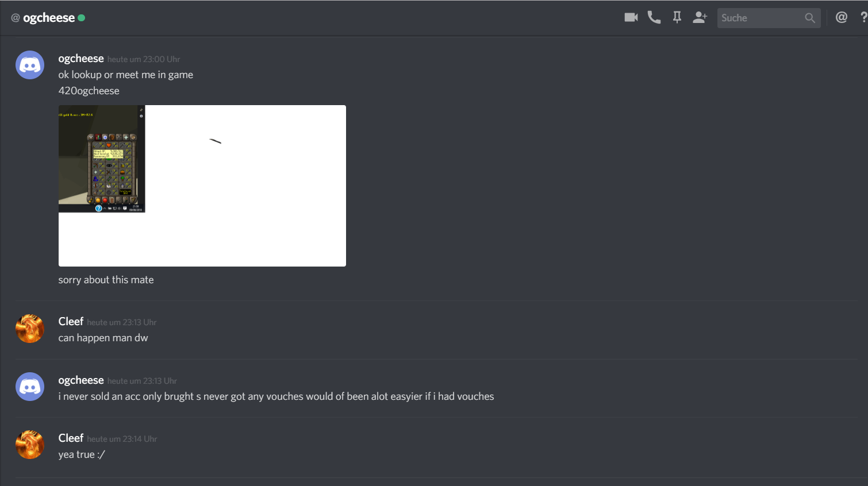Open the pinned messages

point(677,17)
